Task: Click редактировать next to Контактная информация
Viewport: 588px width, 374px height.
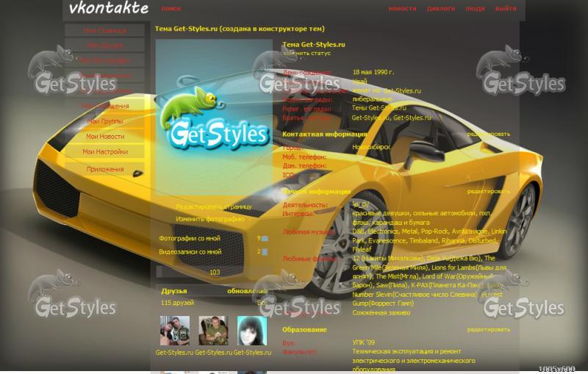Action: pos(488,134)
